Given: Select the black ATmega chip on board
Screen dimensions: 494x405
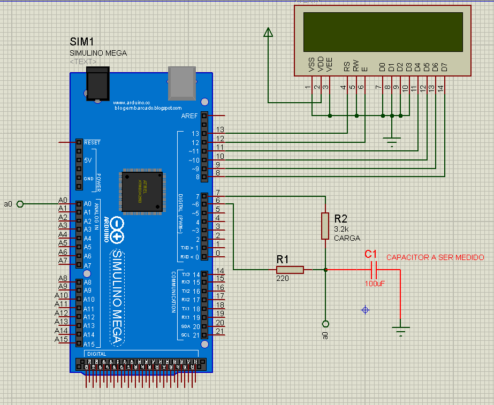Looking at the screenshot, I should (x=143, y=192).
